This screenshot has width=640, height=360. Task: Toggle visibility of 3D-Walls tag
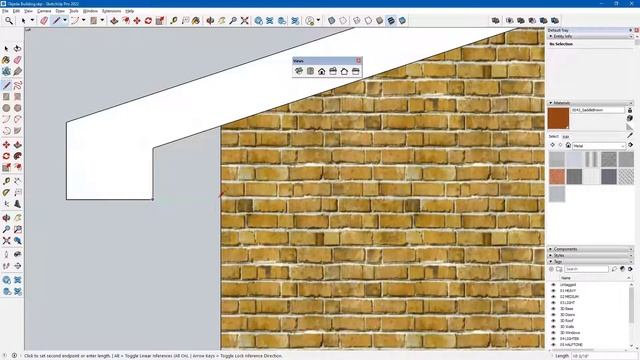[x=553, y=327]
